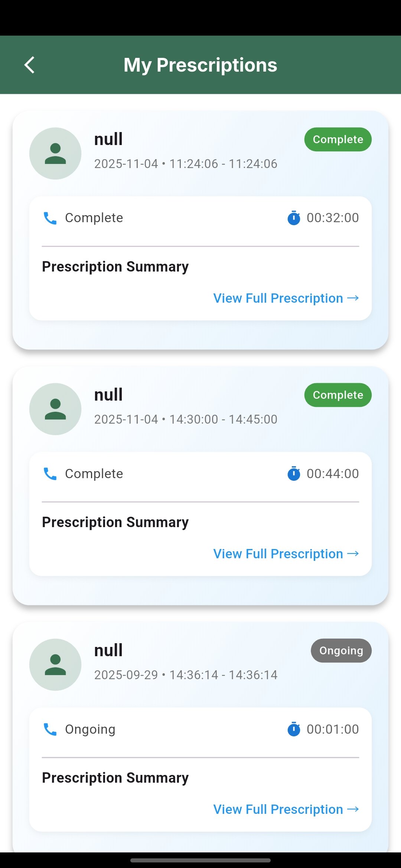Tap Prescription Summary heading in the 00:32:00 card
This screenshot has height=868, width=401.
coord(115,267)
